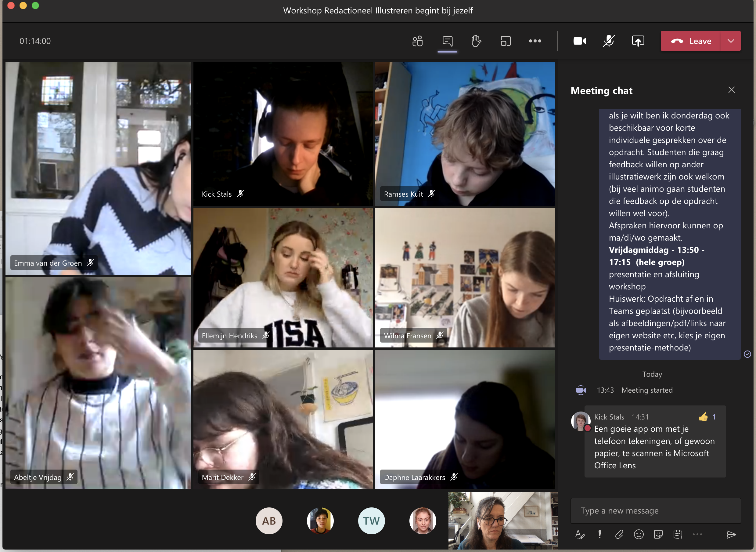Viewport: 756px width, 552px height.
Task: Select Kick Stals video tile
Action: pyautogui.click(x=283, y=134)
